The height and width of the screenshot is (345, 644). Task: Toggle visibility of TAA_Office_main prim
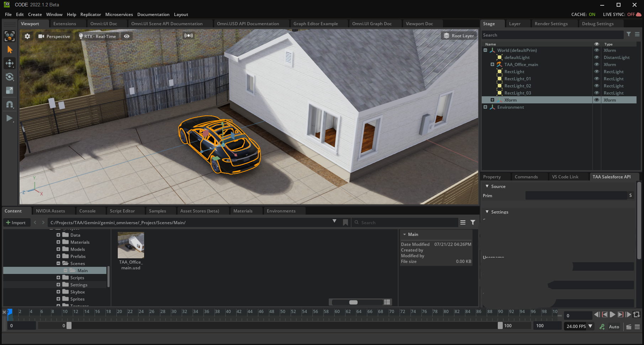coord(597,65)
